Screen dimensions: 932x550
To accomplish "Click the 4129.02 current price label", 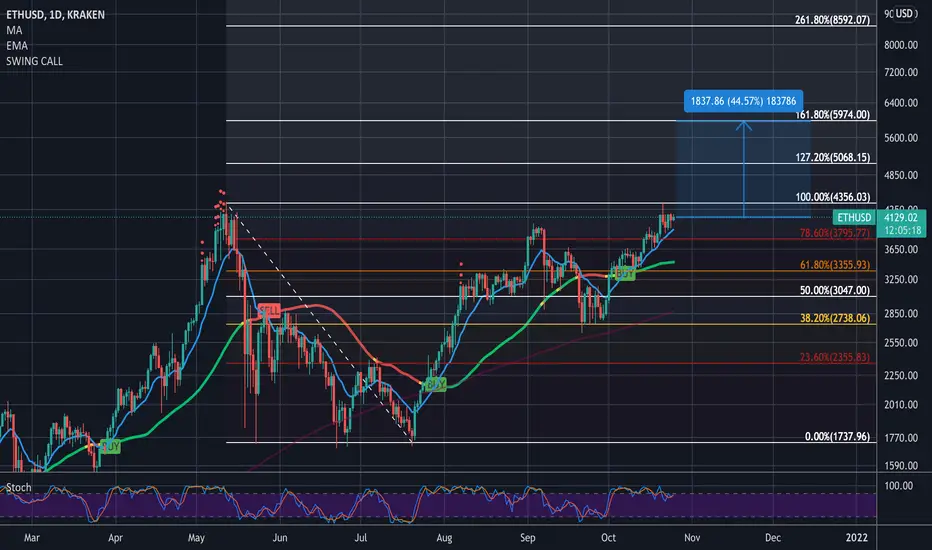I will click(x=900, y=217).
